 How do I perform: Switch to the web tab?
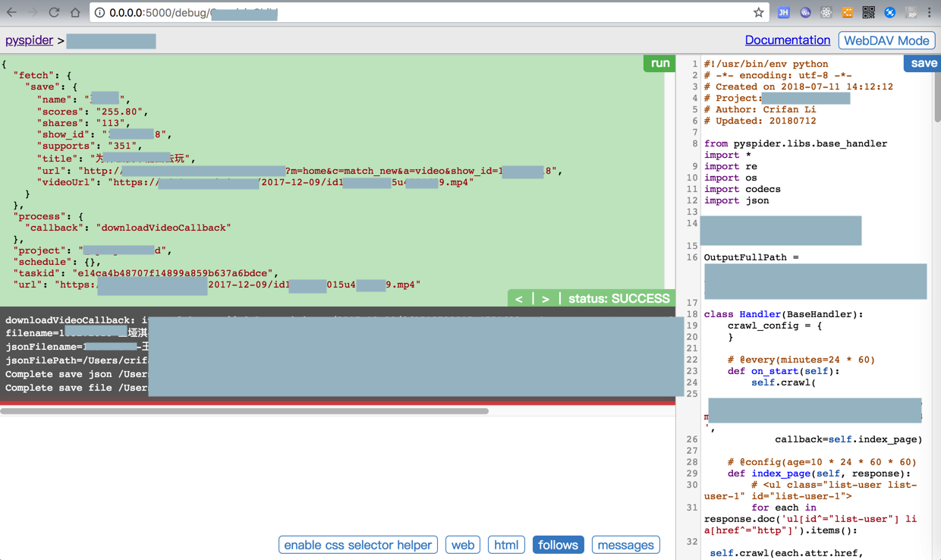point(463,545)
